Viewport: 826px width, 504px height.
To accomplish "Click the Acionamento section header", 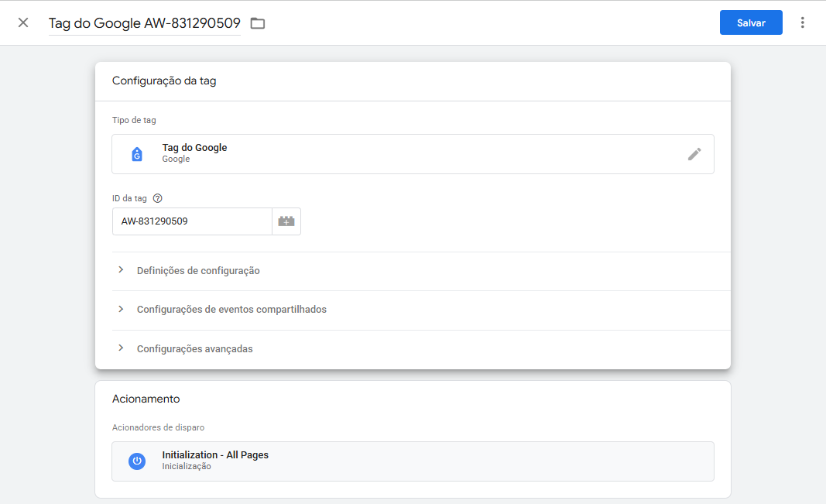I will coord(146,399).
